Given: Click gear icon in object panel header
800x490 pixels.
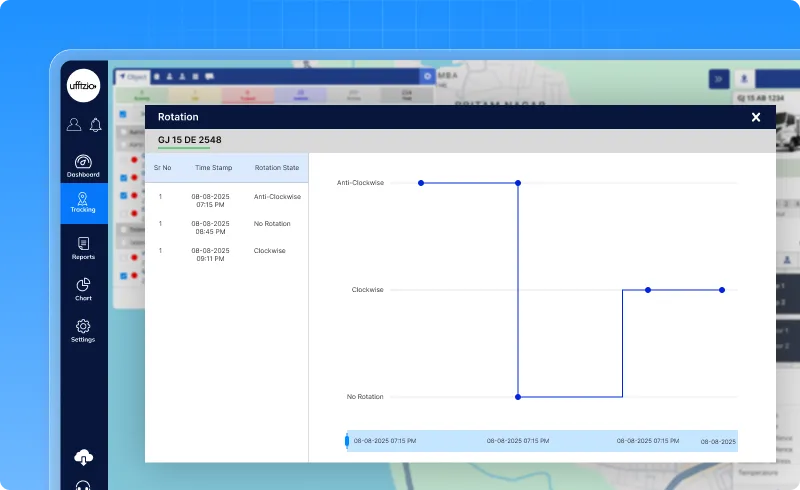Looking at the screenshot, I should click(x=427, y=76).
